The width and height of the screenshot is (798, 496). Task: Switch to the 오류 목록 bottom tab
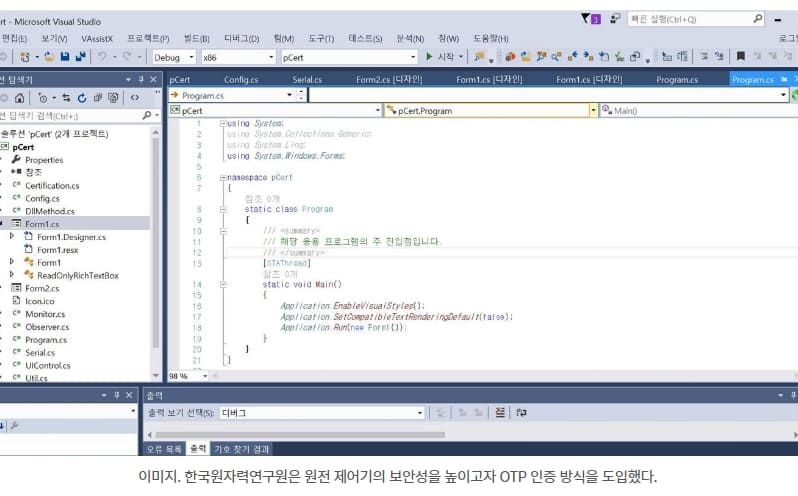tap(164, 449)
